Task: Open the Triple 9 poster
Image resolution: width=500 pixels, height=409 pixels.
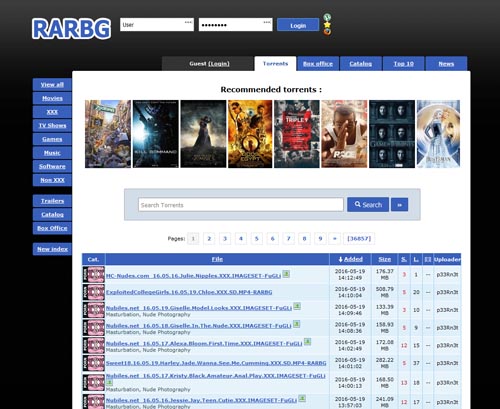Action: pos(297,134)
